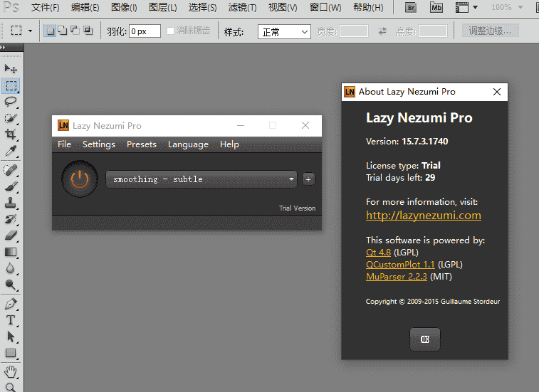Open the smoothing - subtle preset dropdown
Image resolution: width=539 pixels, height=392 pixels.
202,179
